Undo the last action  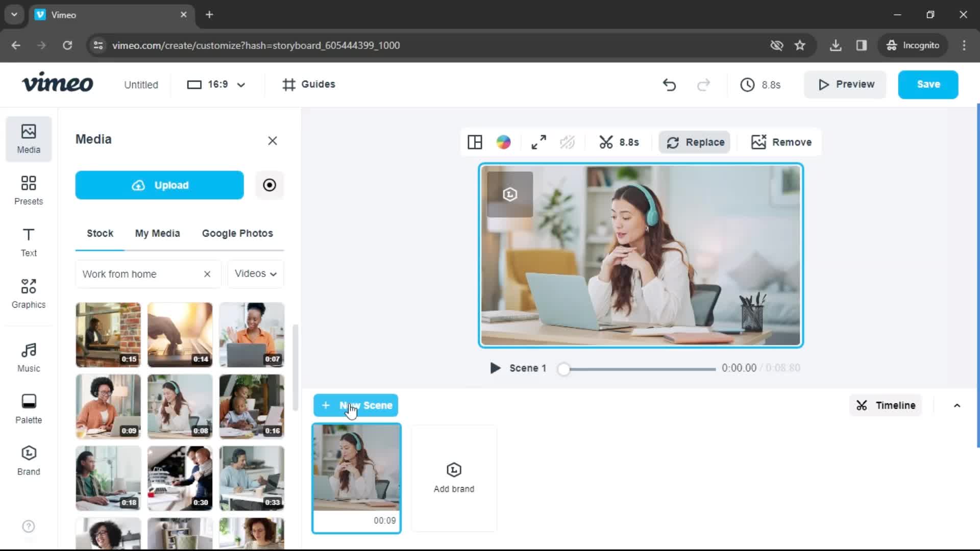click(669, 85)
